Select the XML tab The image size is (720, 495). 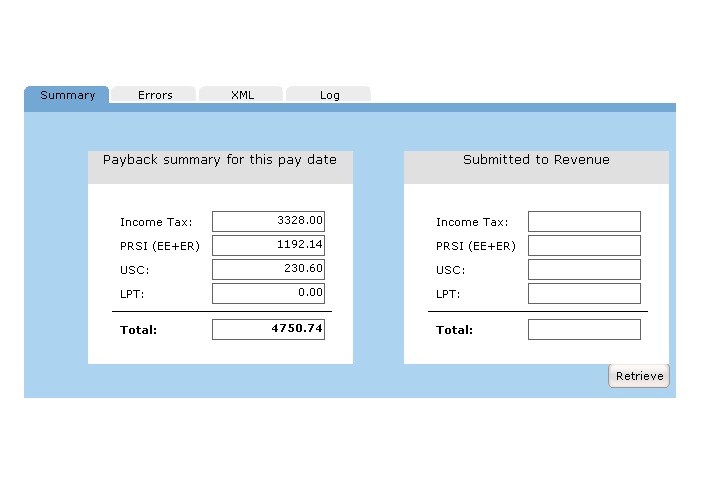click(242, 95)
